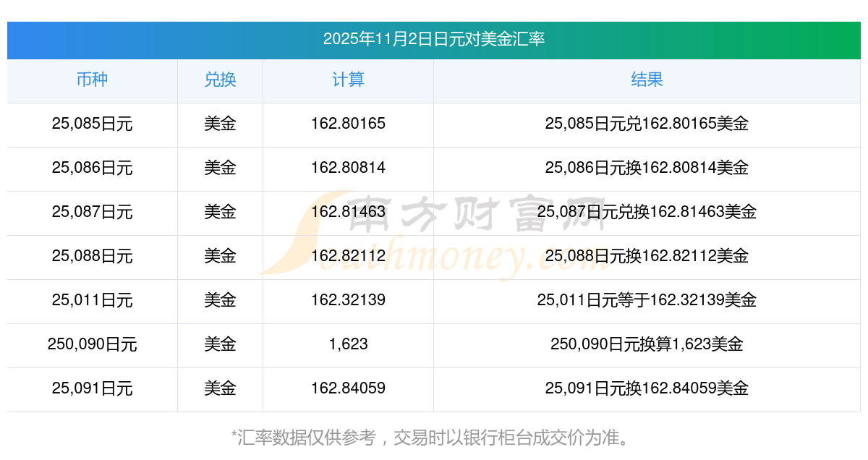This screenshot has height=460, width=868.
Task: Click the table title 2025年11月2日日元对美金汇率
Action: 434,39
